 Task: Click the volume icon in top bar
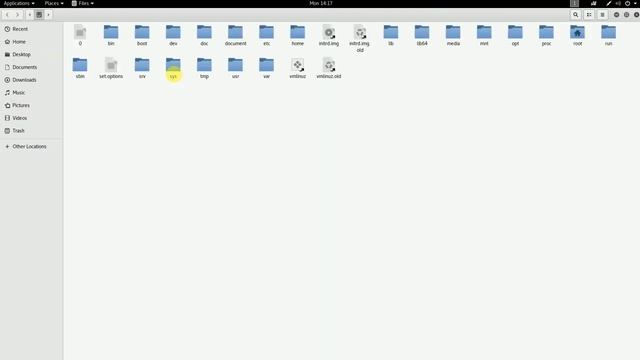(x=618, y=3)
